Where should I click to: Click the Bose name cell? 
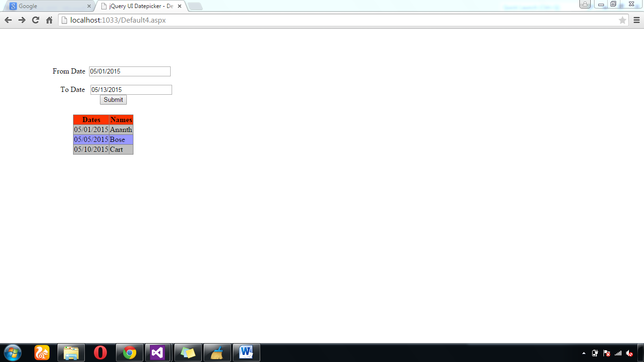(x=121, y=140)
